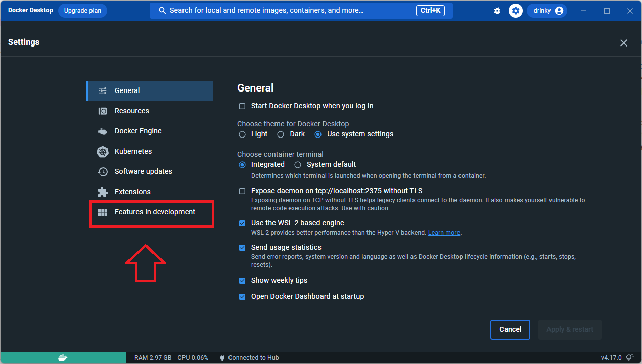Click the CPU 0.06% status text
The image size is (642, 364).
193,358
